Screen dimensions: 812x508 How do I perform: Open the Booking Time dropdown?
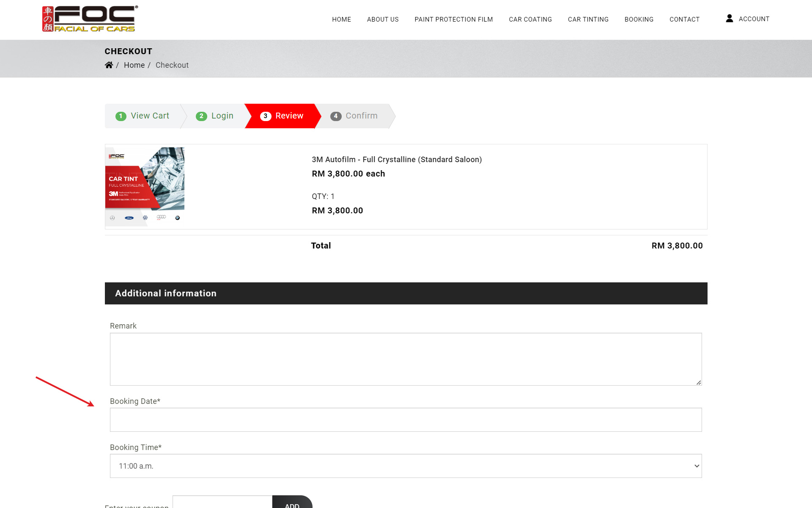pos(405,466)
